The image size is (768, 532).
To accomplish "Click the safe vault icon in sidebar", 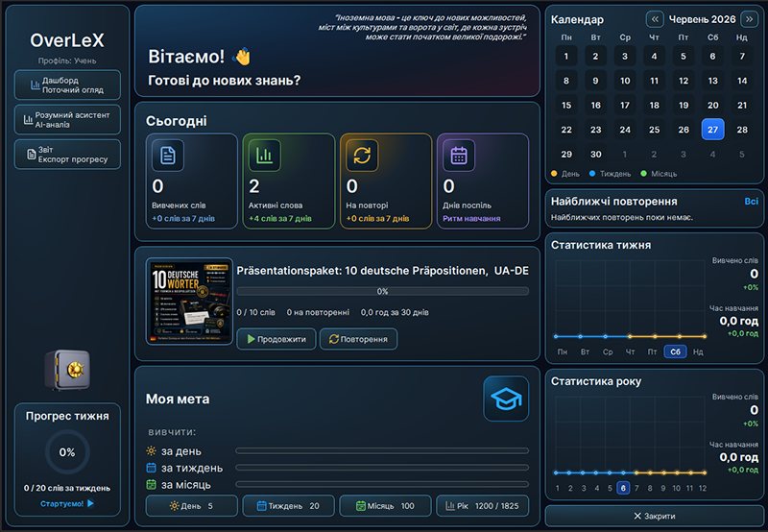I will [67, 370].
